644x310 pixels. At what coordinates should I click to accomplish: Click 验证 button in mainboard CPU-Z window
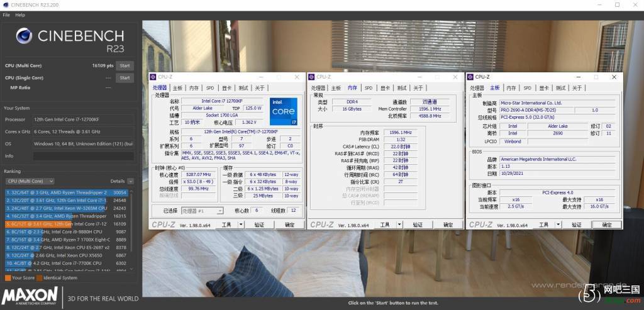tap(576, 224)
